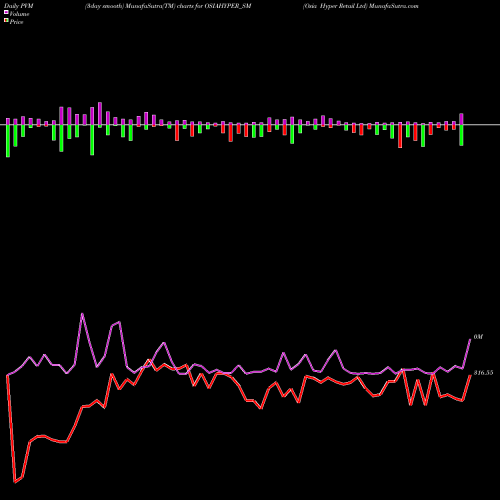Select the 'Price' legend label
This screenshot has width=500, height=500.
[x=16, y=22]
